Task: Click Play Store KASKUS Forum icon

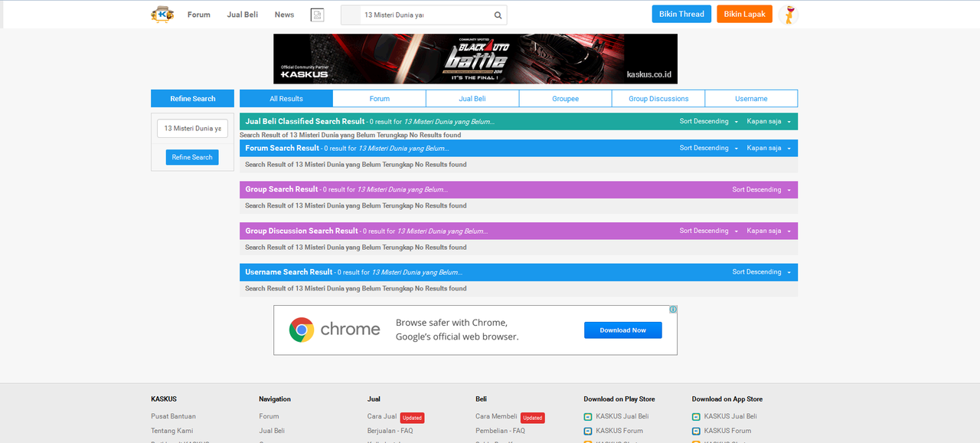Action: [588, 431]
